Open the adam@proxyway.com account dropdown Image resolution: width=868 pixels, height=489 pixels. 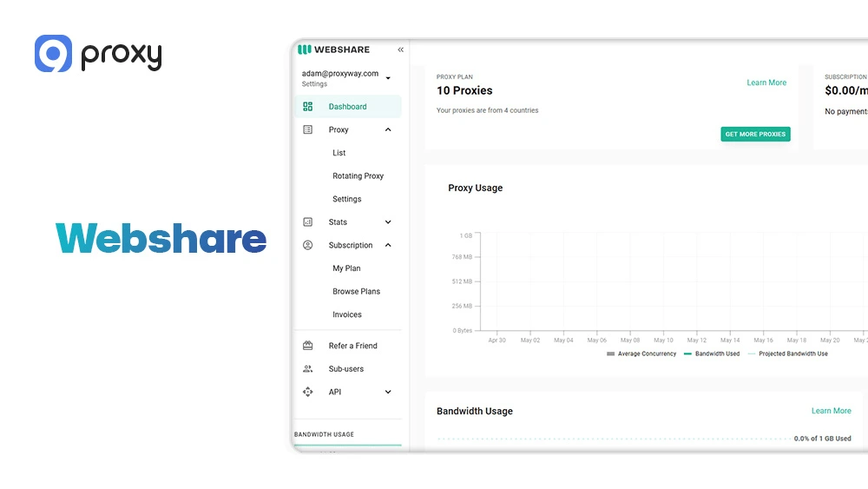point(388,78)
